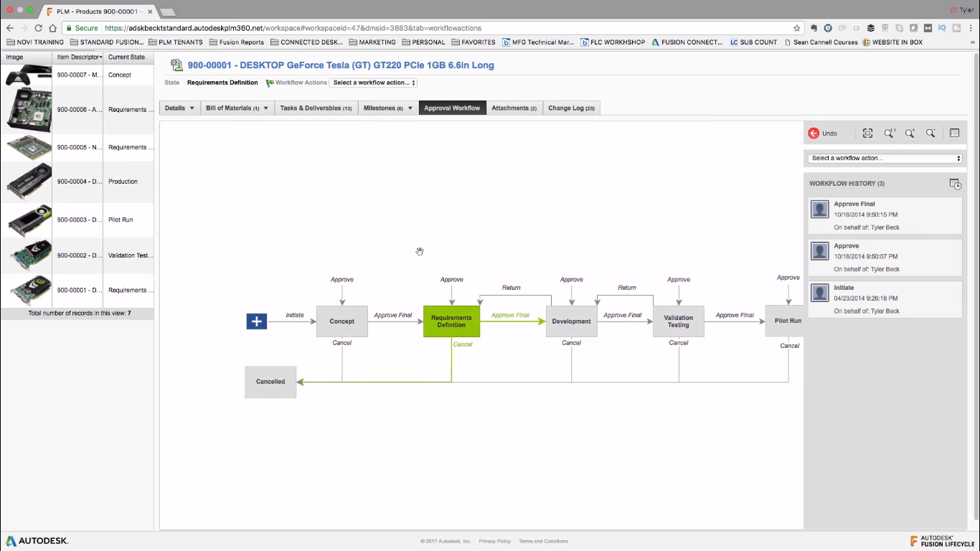
Task: Open the WEBSITE IN BOX bookmark
Action: tap(892, 42)
